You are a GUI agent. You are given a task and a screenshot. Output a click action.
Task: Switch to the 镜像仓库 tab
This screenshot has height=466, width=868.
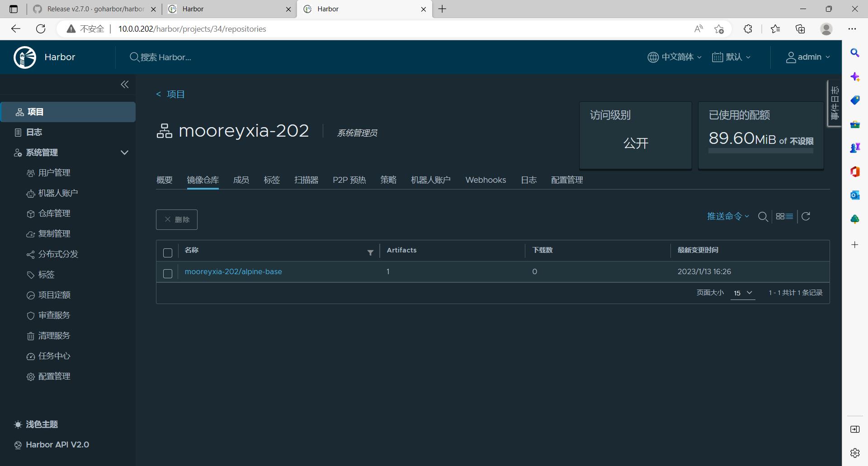pos(203,180)
